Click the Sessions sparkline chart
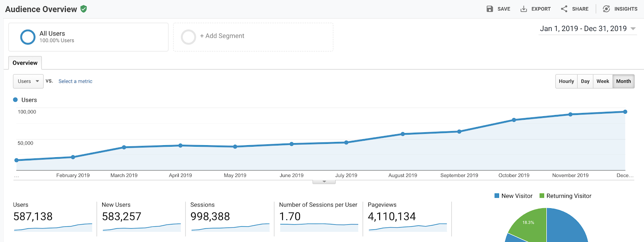 [x=230, y=228]
